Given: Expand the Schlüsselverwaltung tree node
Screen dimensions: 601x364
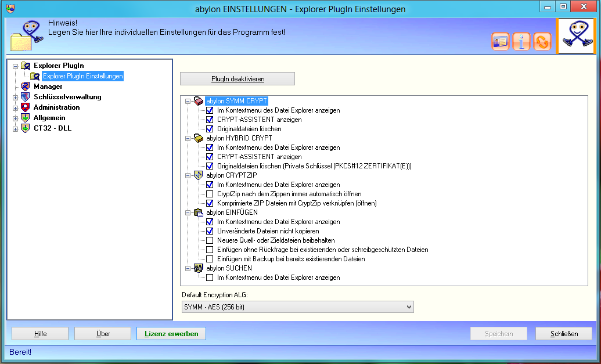Looking at the screenshot, I should (15, 98).
